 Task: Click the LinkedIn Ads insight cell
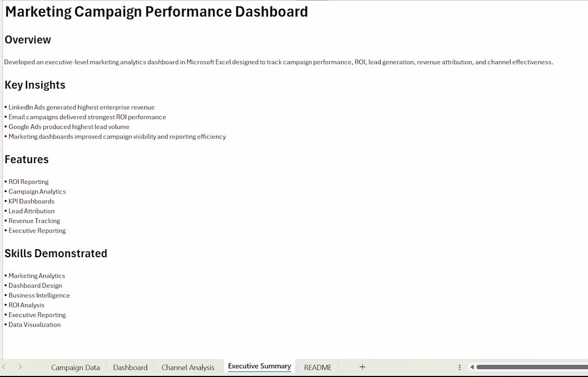coord(80,107)
